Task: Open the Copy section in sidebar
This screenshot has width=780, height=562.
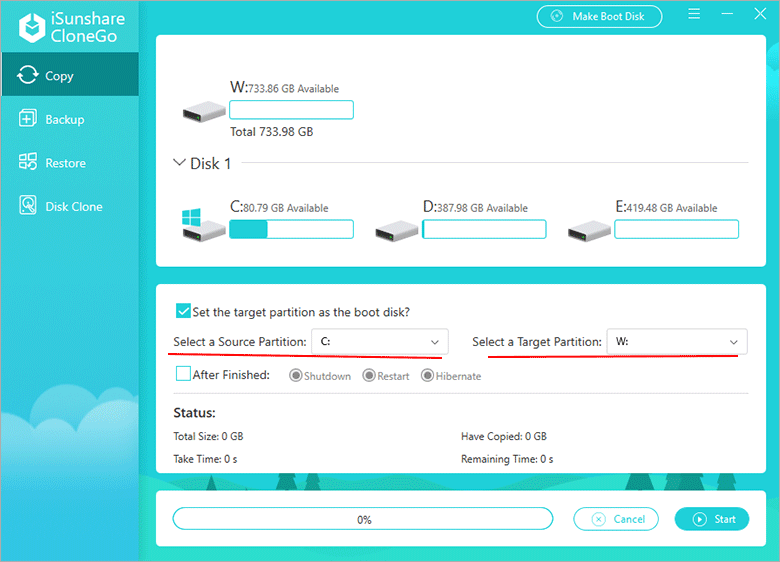Action: click(70, 75)
